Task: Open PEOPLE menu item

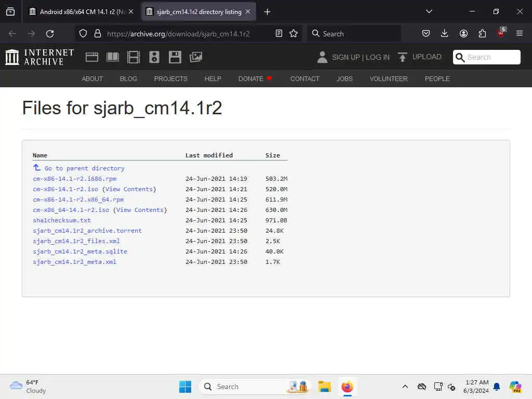Action: tap(437, 79)
